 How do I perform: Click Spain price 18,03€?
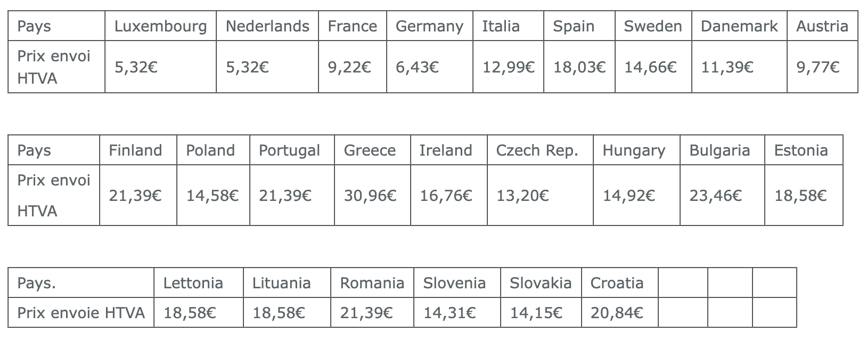click(579, 67)
